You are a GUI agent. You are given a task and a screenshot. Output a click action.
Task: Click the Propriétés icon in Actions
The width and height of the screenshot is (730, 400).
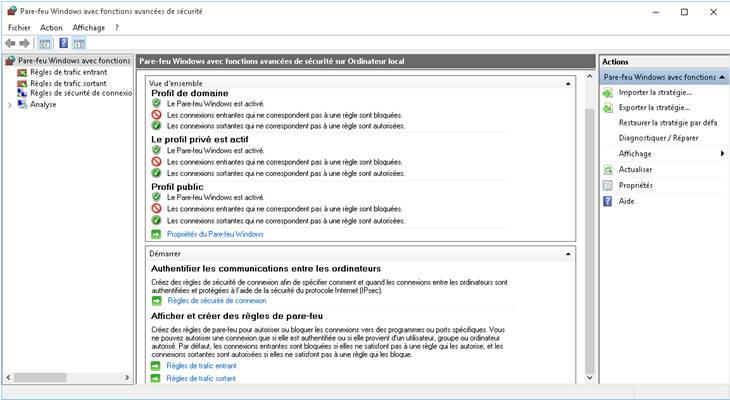608,185
